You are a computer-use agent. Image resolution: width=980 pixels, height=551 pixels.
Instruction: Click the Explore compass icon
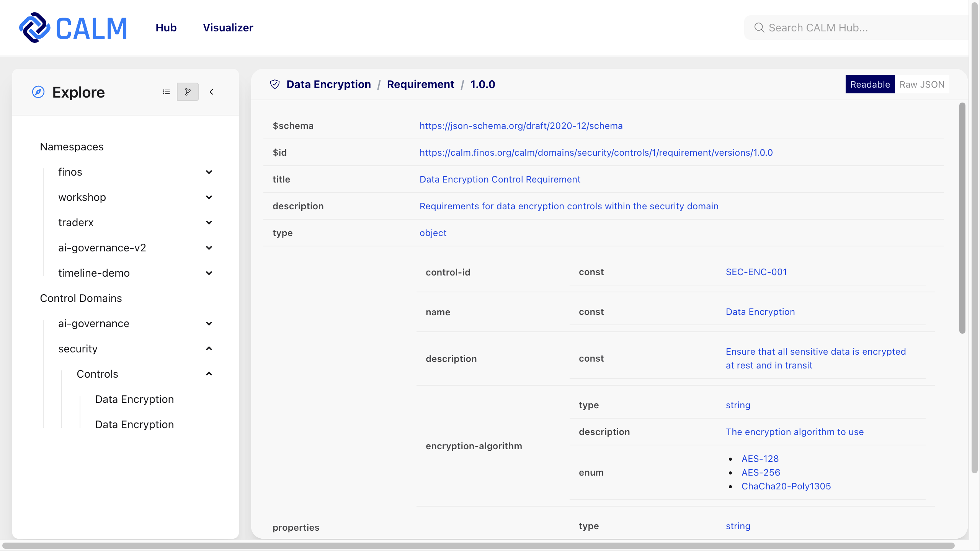click(38, 92)
